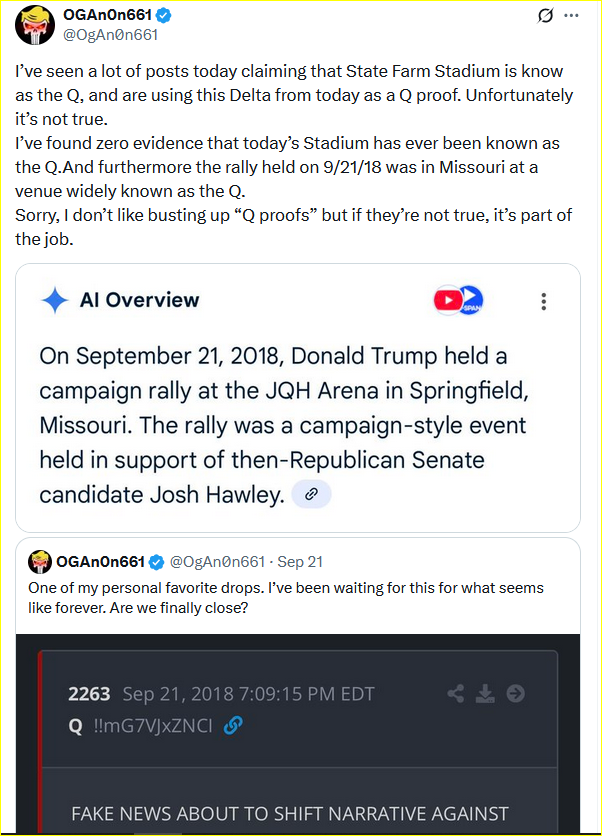Click the download icon on drop 2263

coord(486,693)
